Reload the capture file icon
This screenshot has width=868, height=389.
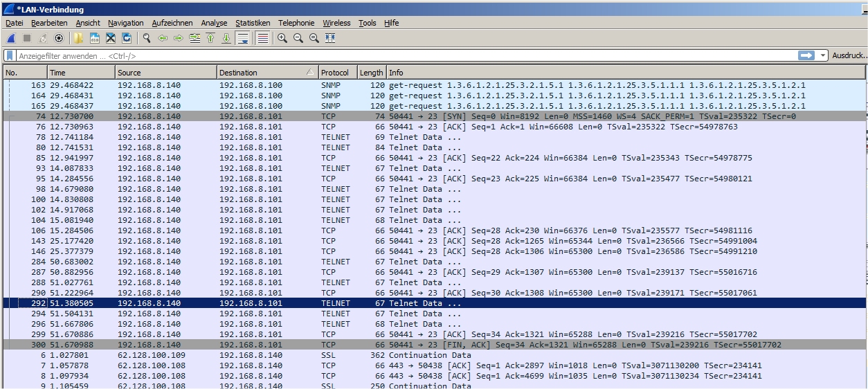tap(127, 38)
